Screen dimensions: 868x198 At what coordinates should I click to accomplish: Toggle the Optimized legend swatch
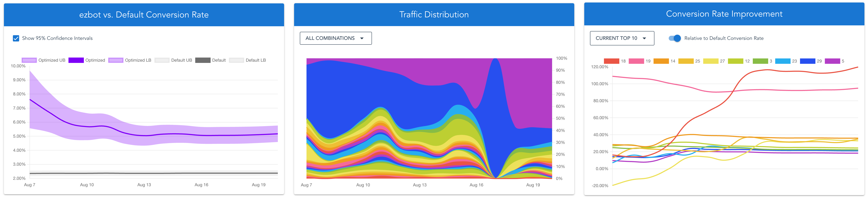point(76,60)
